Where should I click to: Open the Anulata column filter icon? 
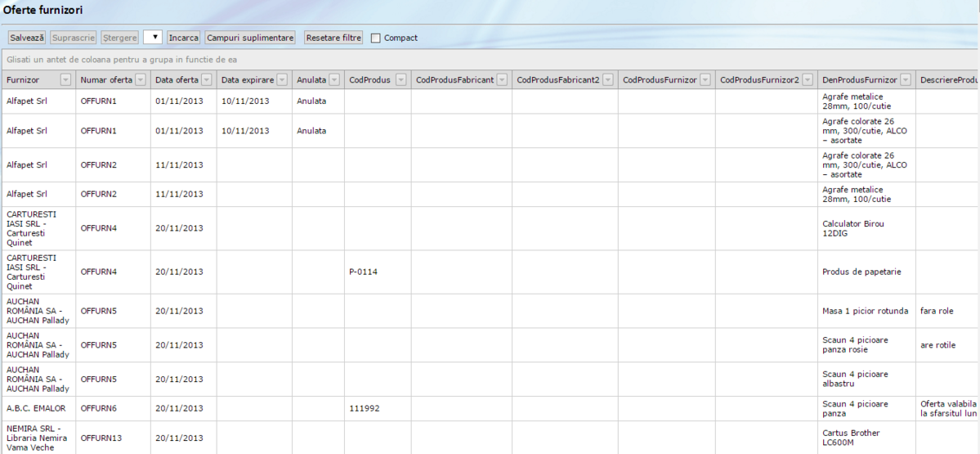pos(334,79)
